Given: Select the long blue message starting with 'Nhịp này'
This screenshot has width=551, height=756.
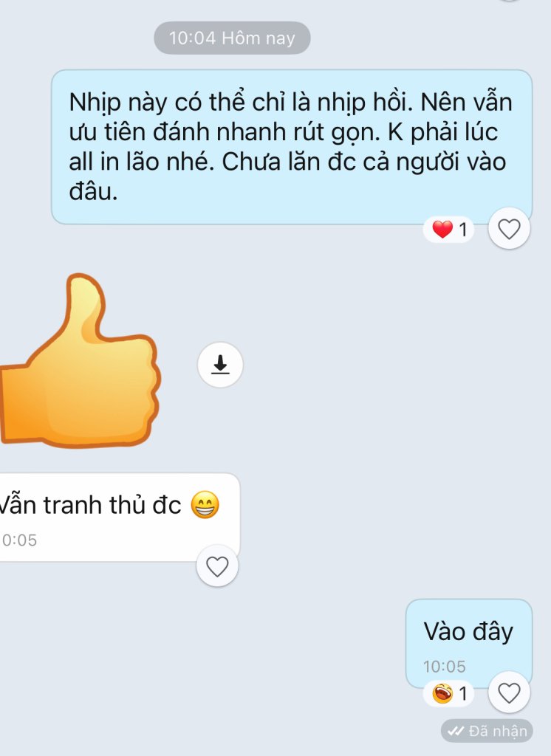Looking at the screenshot, I should pyautogui.click(x=292, y=147).
